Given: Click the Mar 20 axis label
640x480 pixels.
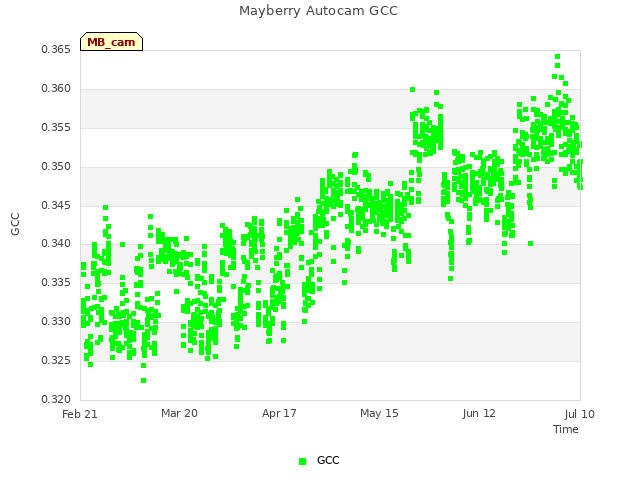Looking at the screenshot, I should click(179, 413).
